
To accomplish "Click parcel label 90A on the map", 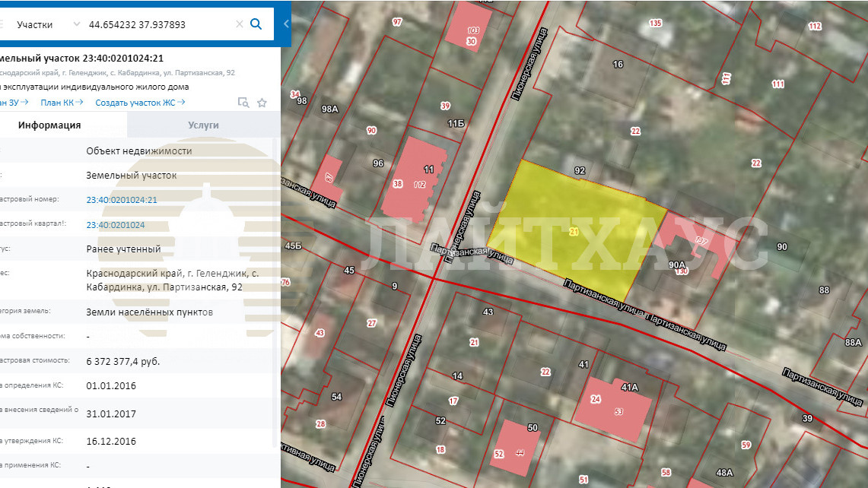I will 677,265.
